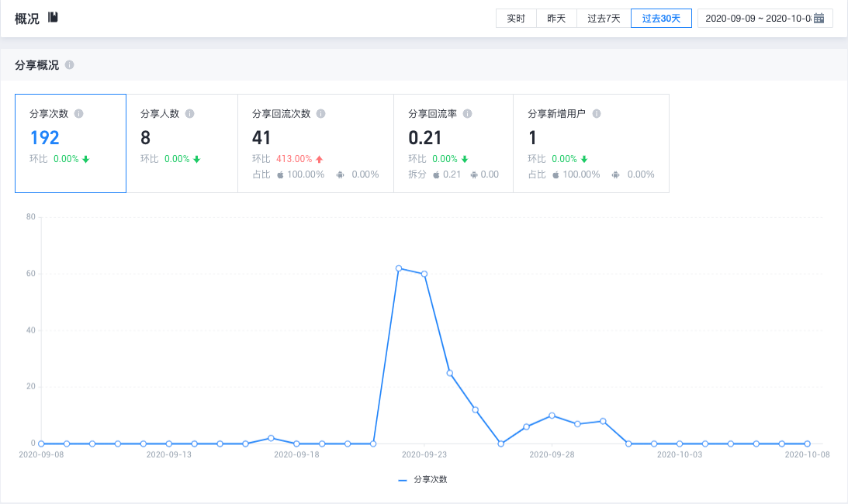Click the 2020-09-23 data point at 60
Viewport: 848px width, 504px height.
click(424, 274)
